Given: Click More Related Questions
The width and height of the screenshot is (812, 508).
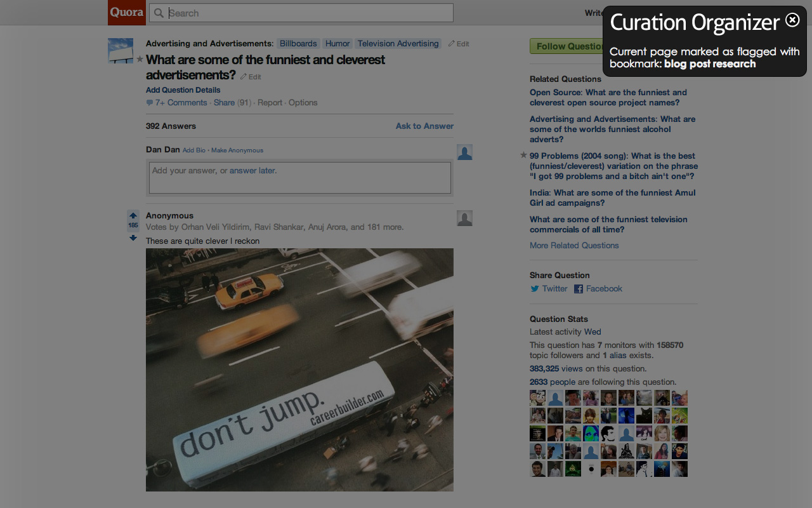Looking at the screenshot, I should tap(574, 245).
